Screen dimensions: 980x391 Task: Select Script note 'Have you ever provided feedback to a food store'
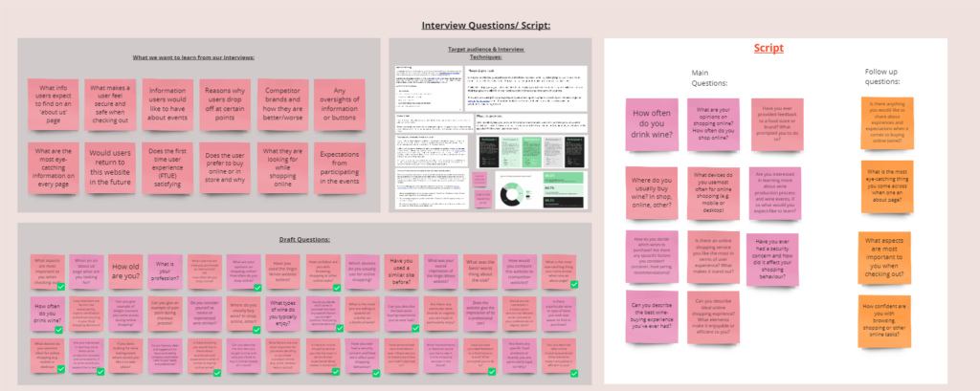(x=777, y=124)
